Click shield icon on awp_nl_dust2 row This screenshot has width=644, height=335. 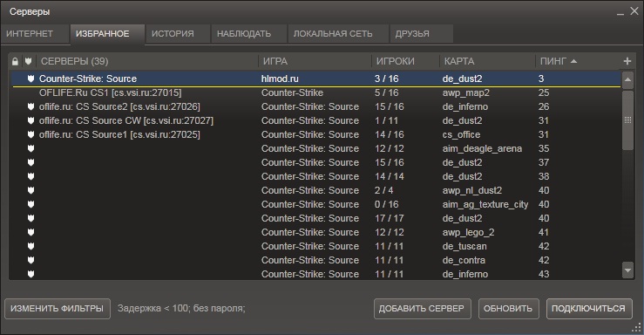(x=31, y=190)
